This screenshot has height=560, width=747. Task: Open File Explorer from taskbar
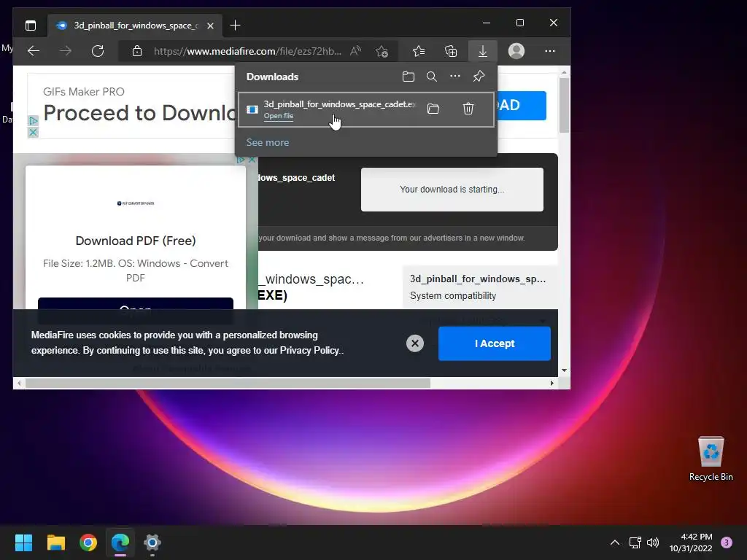click(x=55, y=542)
